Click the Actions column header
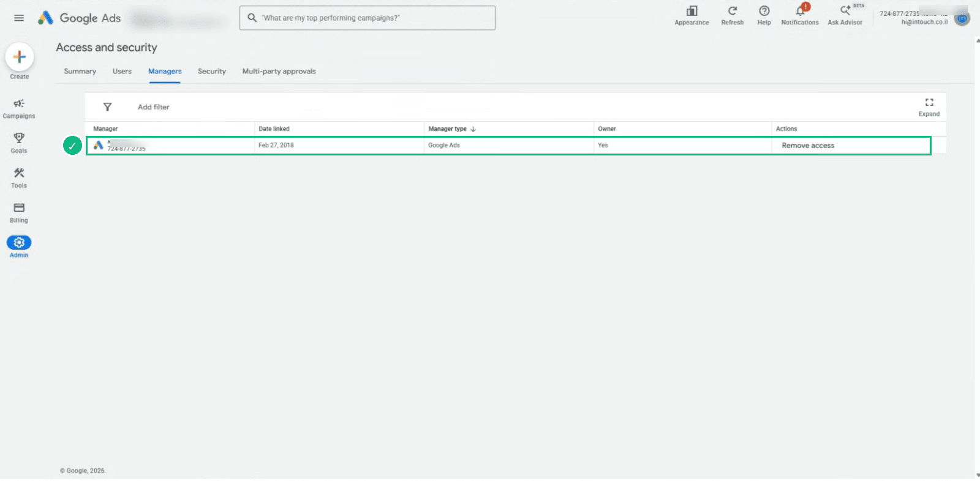980x481 pixels. [786, 129]
